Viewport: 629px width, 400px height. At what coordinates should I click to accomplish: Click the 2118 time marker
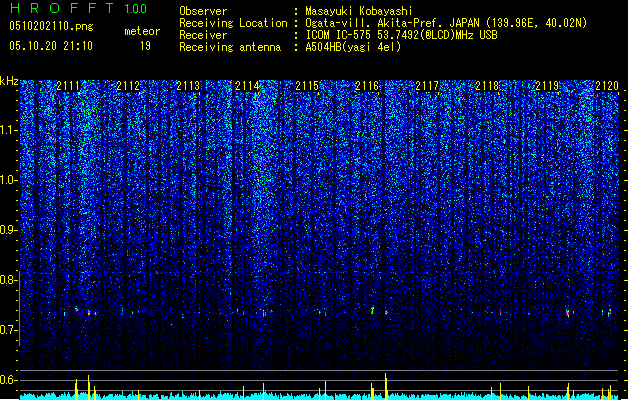487,86
